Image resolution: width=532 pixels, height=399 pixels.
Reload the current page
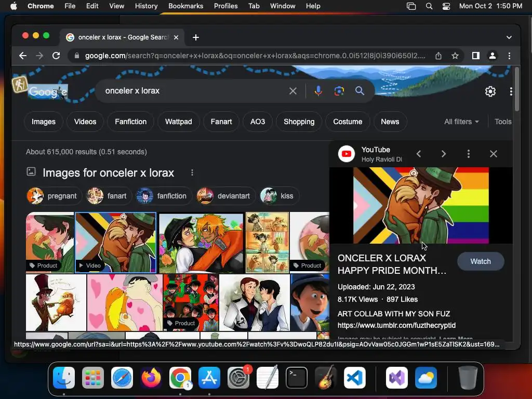tap(56, 56)
